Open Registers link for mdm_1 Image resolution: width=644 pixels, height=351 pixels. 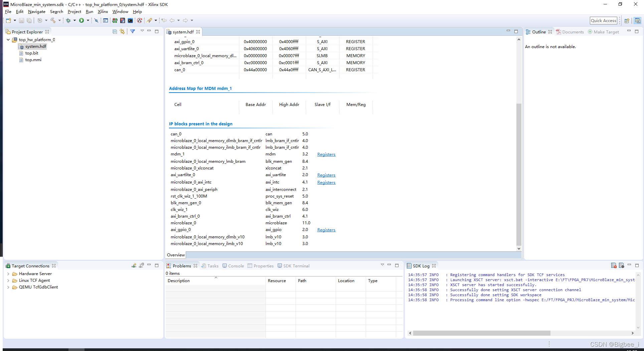pyautogui.click(x=326, y=154)
